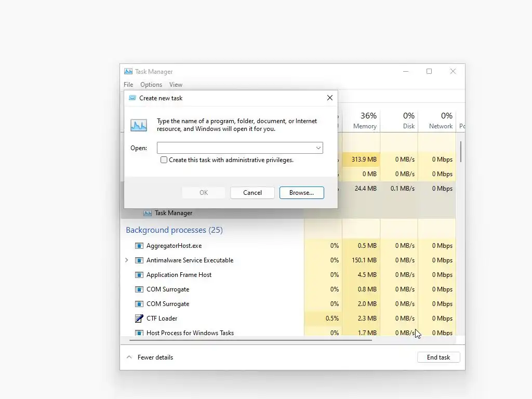
Task: Click the AggregatorHost.exe process icon
Action: pos(139,246)
